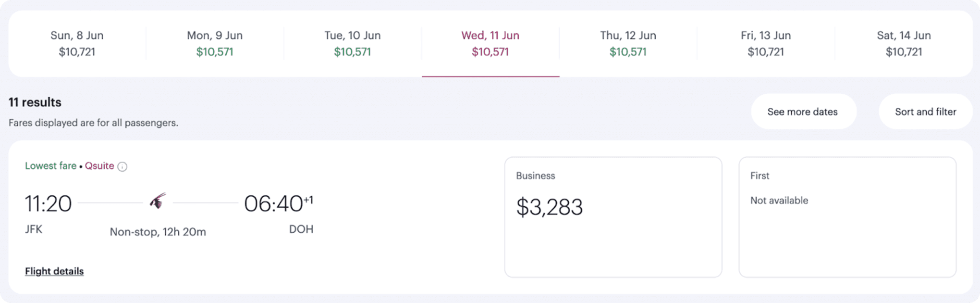Image resolution: width=980 pixels, height=303 pixels.
Task: Select the Business fare $3,283 card
Action: 613,217
